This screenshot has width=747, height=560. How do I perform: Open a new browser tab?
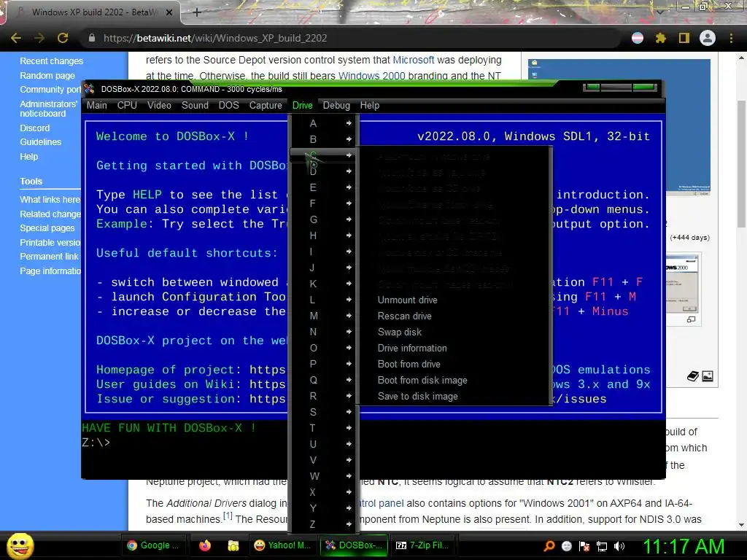[197, 12]
